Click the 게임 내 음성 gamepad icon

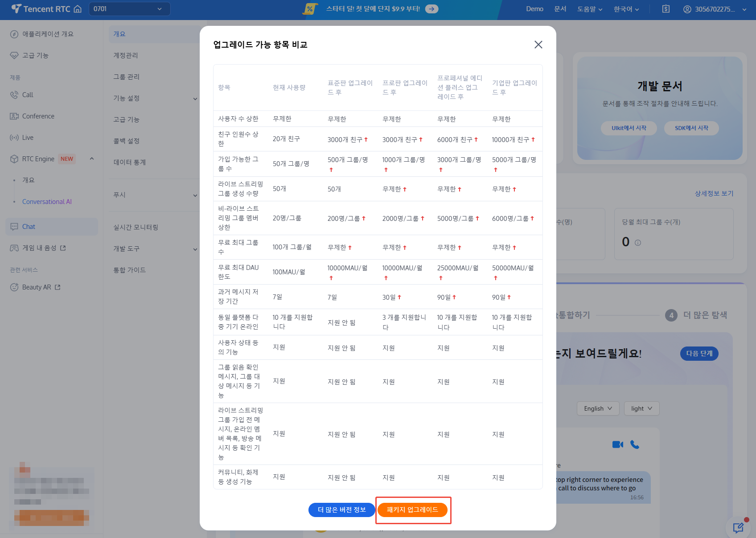pos(14,248)
